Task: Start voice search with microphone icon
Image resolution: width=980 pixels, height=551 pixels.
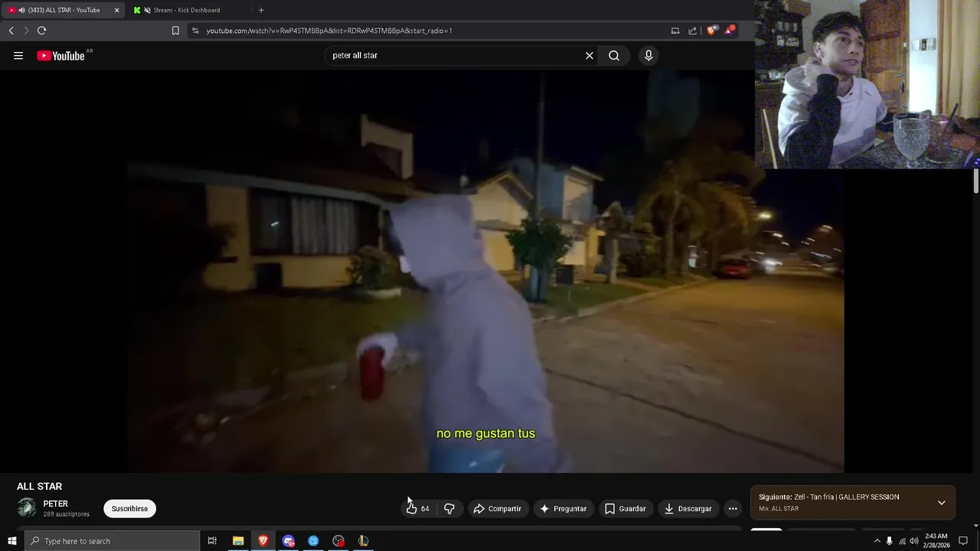Action: [x=648, y=56]
